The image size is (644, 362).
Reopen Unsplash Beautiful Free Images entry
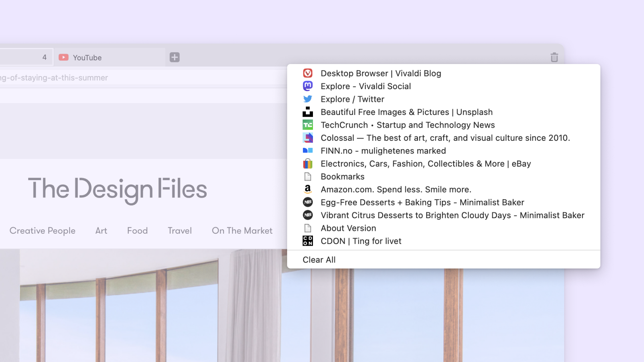(x=443, y=112)
